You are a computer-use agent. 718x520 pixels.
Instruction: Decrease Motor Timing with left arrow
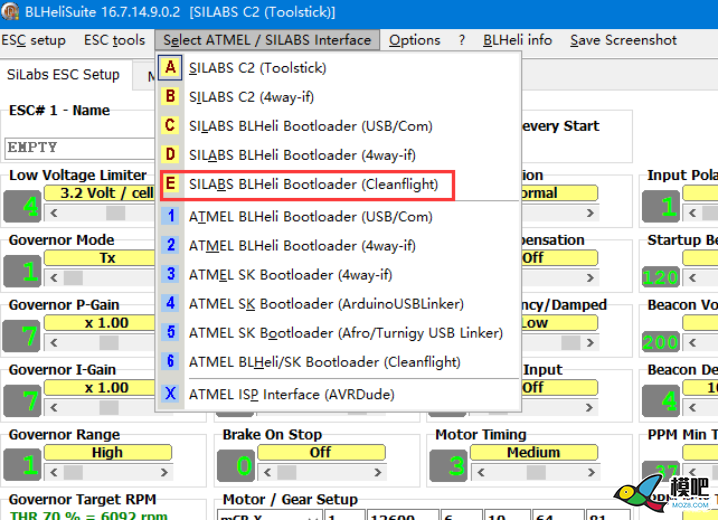point(481,472)
